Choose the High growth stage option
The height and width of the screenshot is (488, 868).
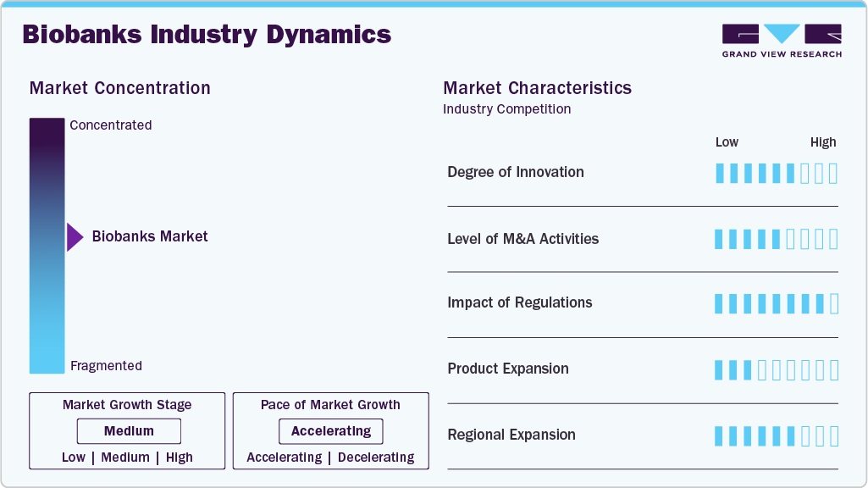click(180, 457)
